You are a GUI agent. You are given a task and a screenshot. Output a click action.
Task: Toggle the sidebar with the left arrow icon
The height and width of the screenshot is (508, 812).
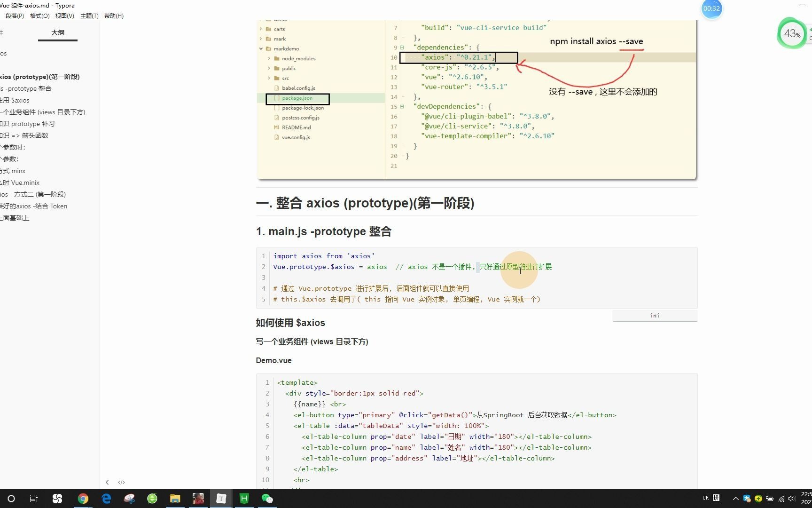click(x=107, y=482)
